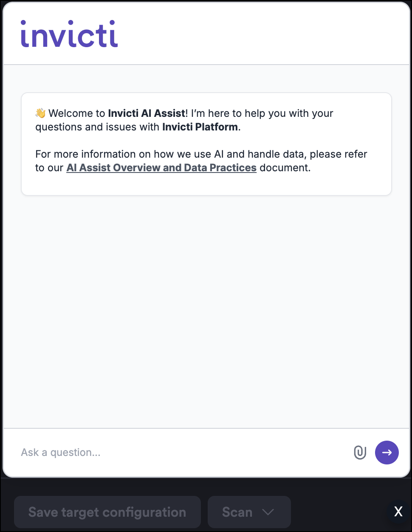The height and width of the screenshot is (532, 412).
Task: Submit your question via the arrow icon
Action: coord(387,453)
